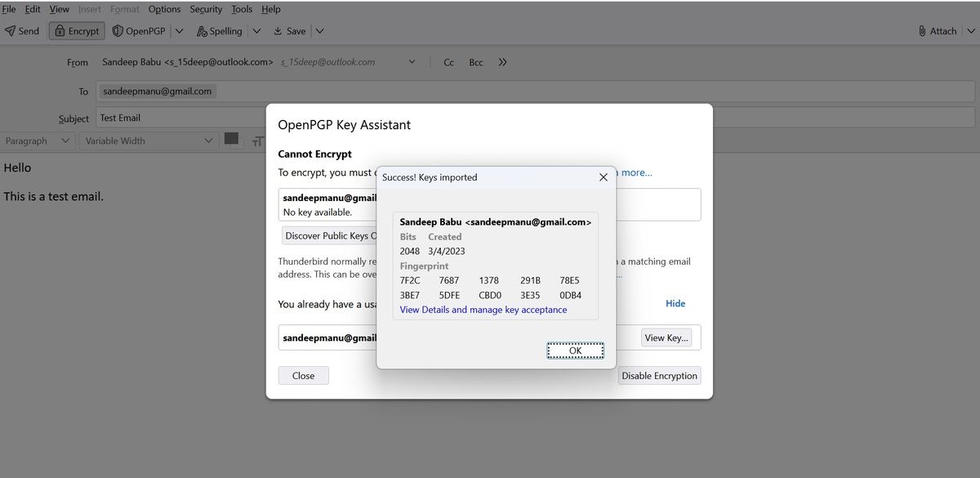Click the 'No key available.' text
Viewport: 980px width, 478px height.
pyautogui.click(x=318, y=212)
